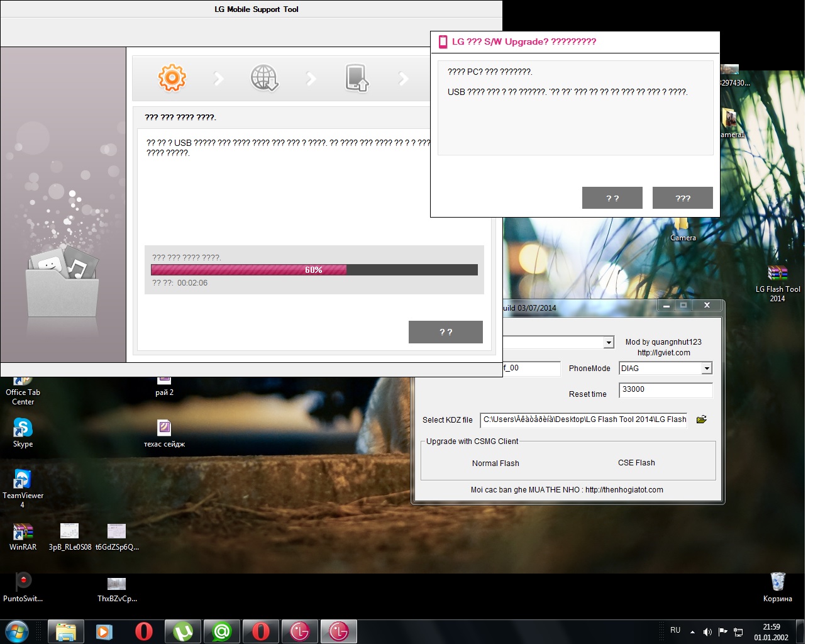
Task: Expand the PhoneMode DIAG dropdown
Action: tap(707, 369)
